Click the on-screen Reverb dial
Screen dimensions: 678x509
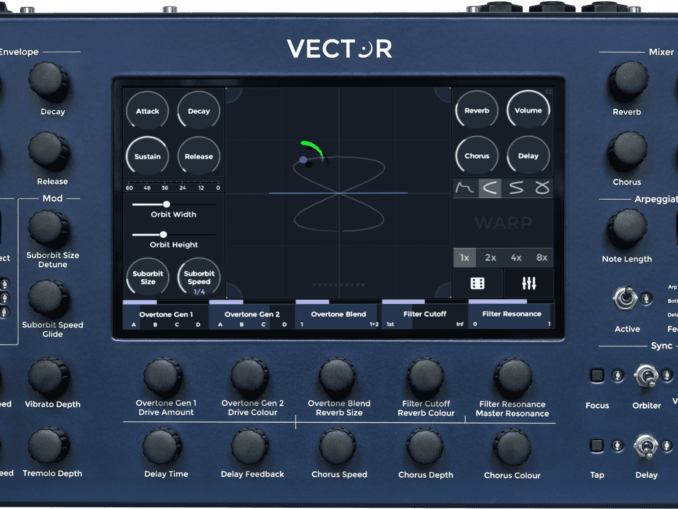point(477,110)
